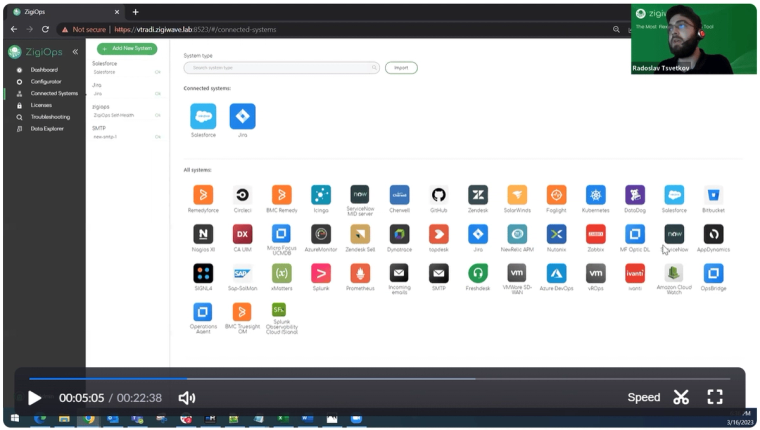This screenshot has width=760, height=430.
Task: Go to Dashboard in sidebar
Action: pos(44,70)
